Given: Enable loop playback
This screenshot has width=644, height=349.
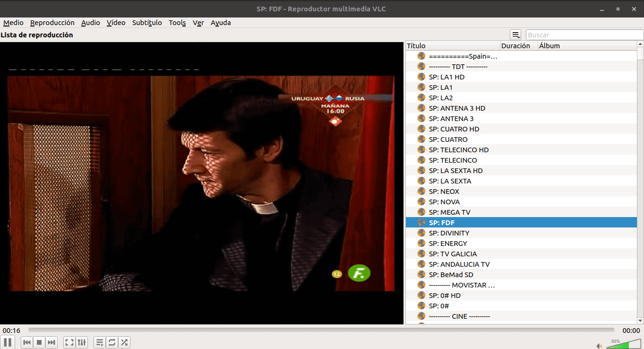Looking at the screenshot, I should (112, 342).
